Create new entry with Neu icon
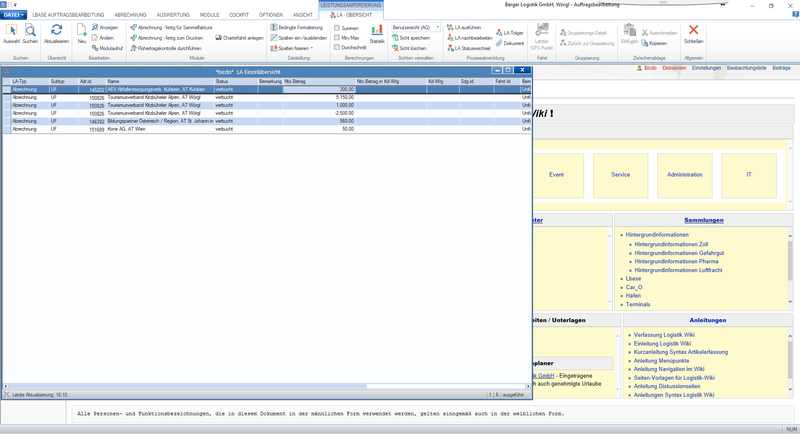Image resolution: width=800 pixels, height=434 pixels. [x=82, y=30]
